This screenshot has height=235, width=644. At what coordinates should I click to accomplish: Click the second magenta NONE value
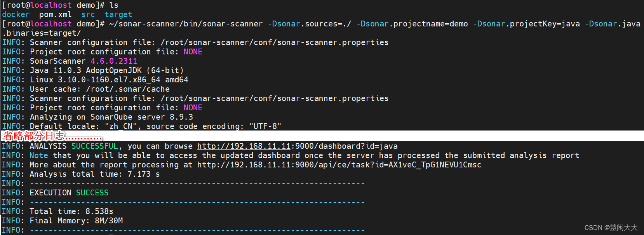[193, 108]
